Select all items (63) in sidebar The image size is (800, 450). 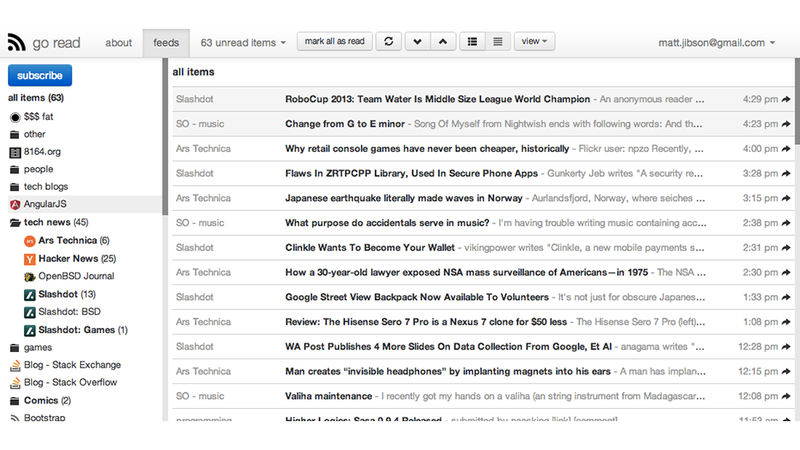pos(36,98)
